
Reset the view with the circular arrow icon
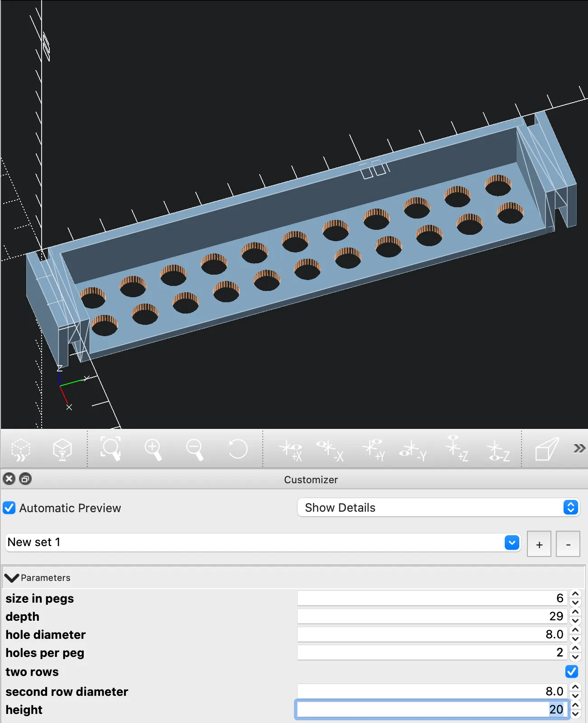[x=237, y=449]
